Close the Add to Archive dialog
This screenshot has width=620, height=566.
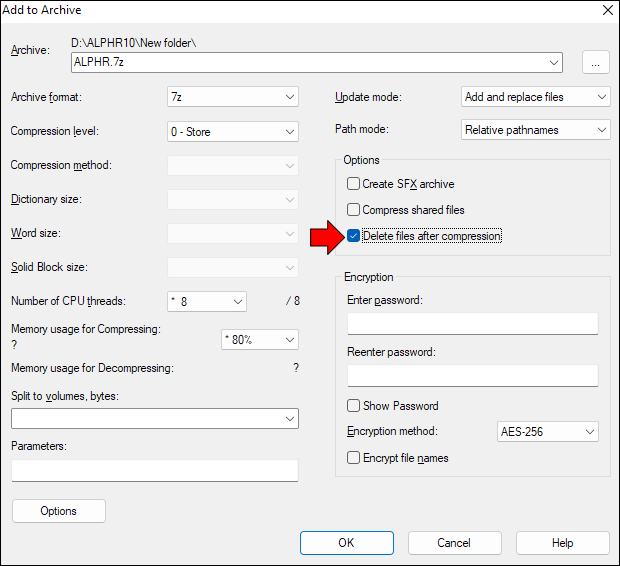click(x=608, y=10)
